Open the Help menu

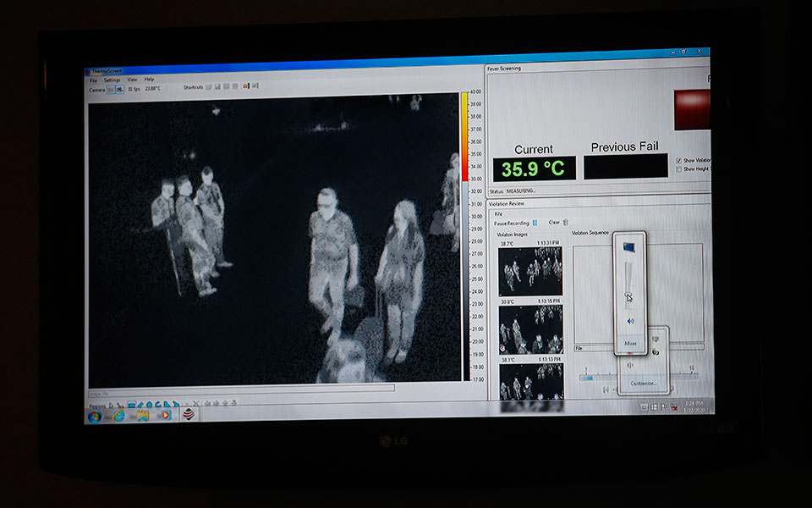(x=149, y=80)
